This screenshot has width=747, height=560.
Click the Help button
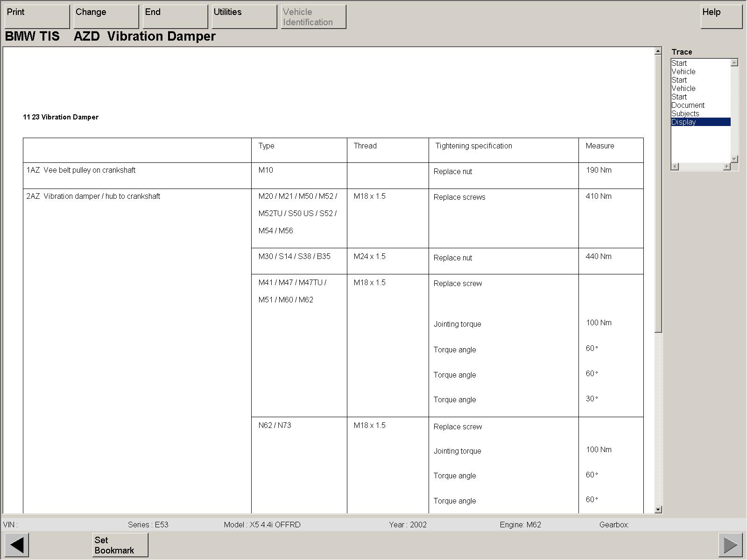721,16
